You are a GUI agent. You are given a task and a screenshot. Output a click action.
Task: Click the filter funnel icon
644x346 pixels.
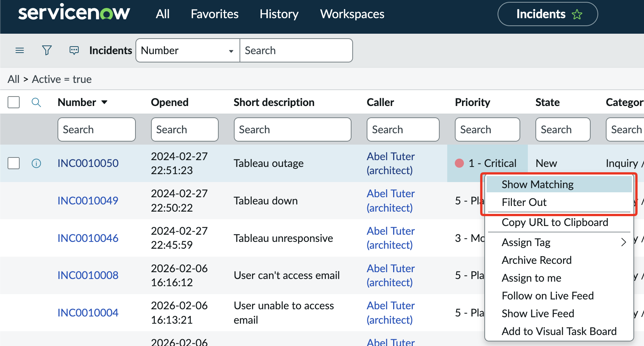[47, 50]
